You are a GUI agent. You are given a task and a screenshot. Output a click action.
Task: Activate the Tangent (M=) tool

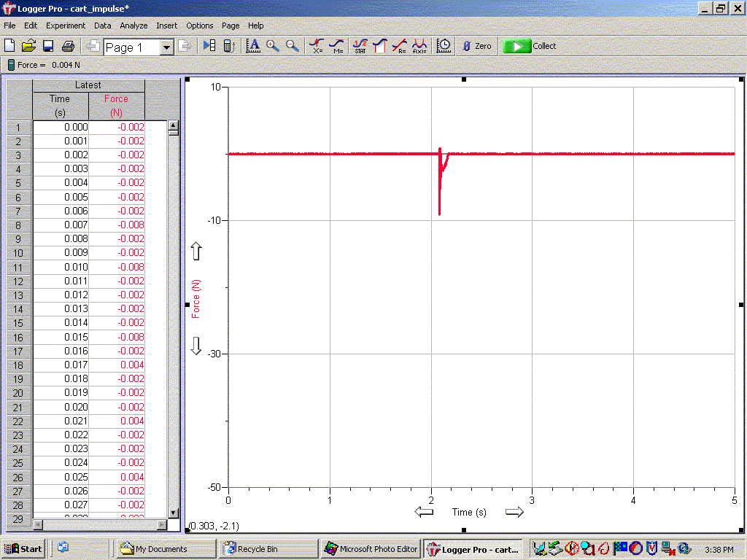point(337,46)
